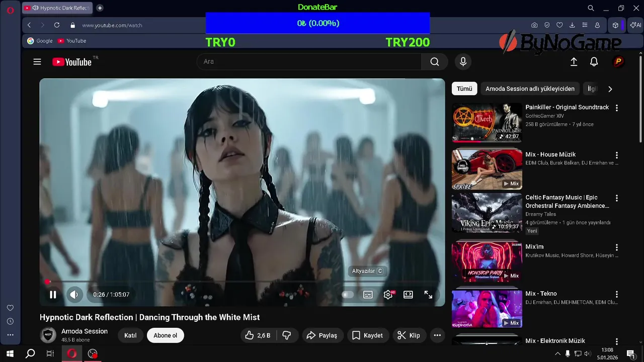Click the www.youtube.com/watch address bar

[x=112, y=25]
